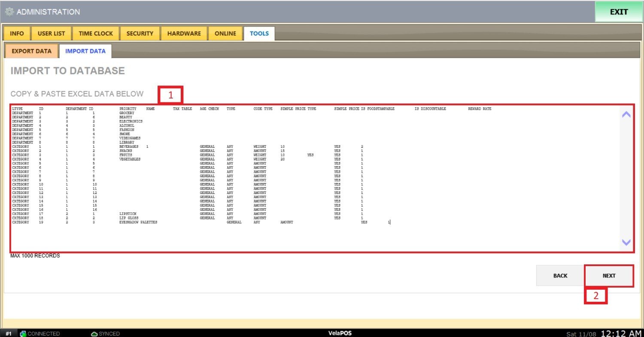Click the Connected network status icon

coord(23,334)
